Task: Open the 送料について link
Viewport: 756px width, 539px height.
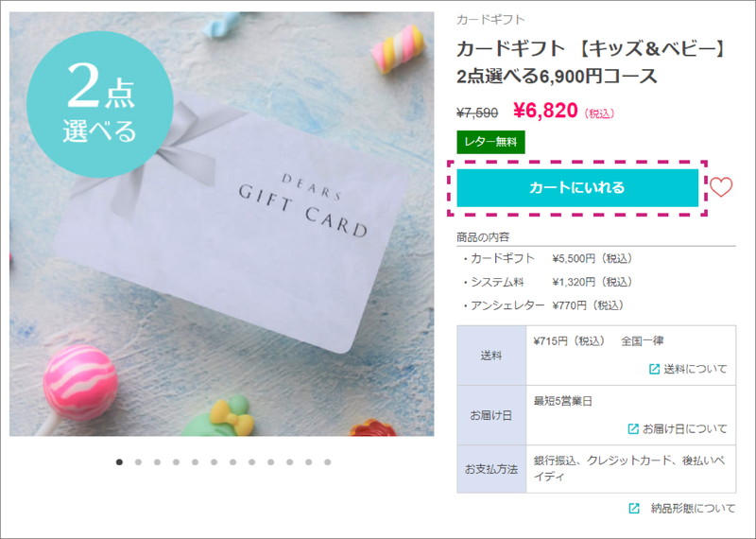Action: pos(696,369)
